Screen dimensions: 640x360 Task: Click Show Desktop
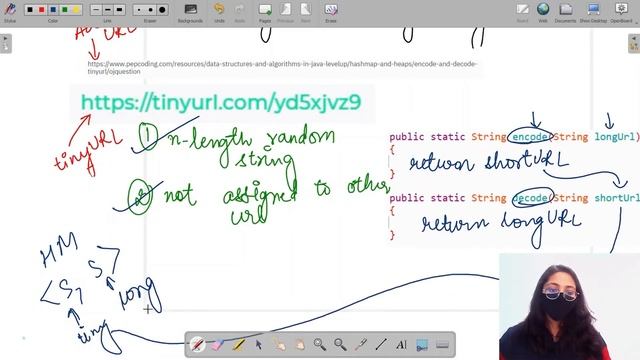(593, 13)
